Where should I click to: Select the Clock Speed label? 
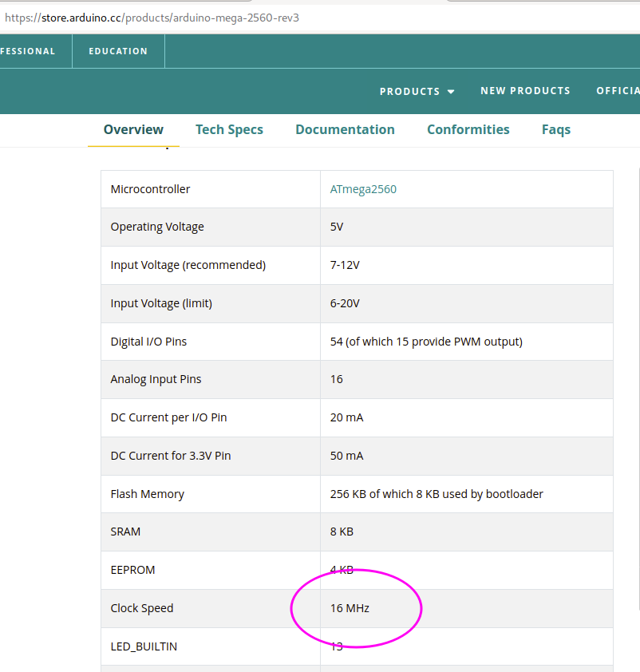142,608
